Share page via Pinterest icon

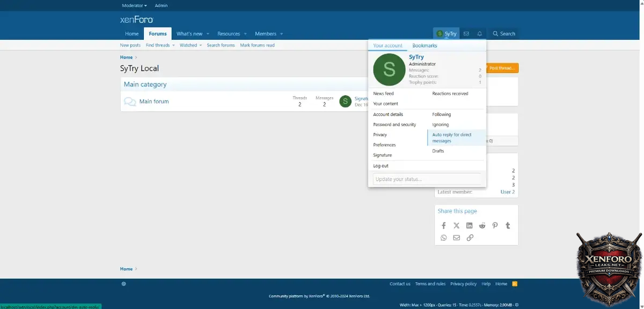(x=495, y=226)
